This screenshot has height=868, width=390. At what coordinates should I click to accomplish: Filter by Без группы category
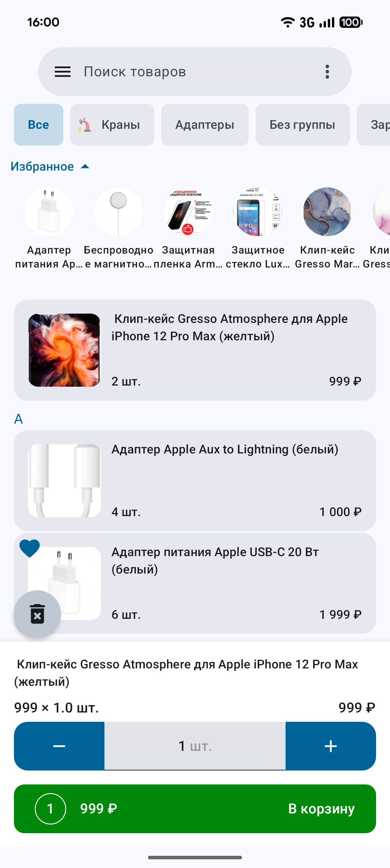[302, 125]
